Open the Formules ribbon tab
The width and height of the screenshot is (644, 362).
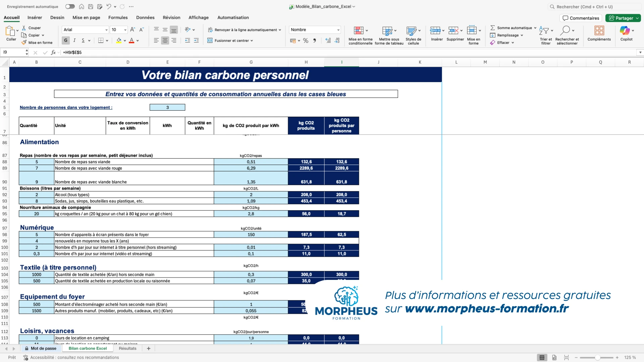118,17
